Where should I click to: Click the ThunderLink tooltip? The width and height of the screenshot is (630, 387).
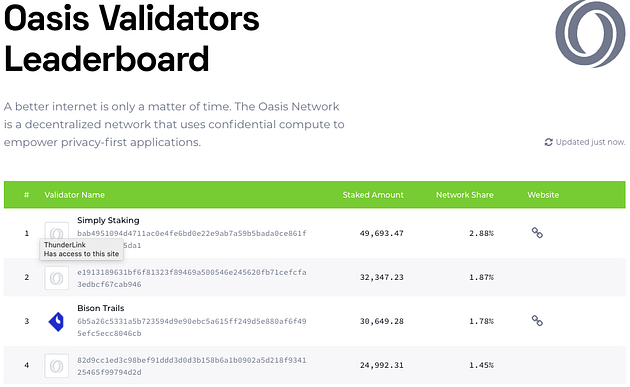82,249
